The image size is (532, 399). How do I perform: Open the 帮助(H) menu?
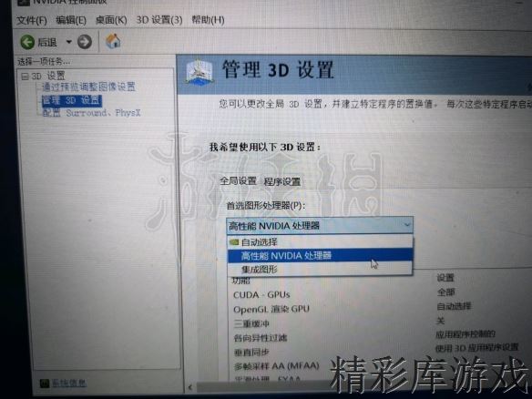coord(208,20)
